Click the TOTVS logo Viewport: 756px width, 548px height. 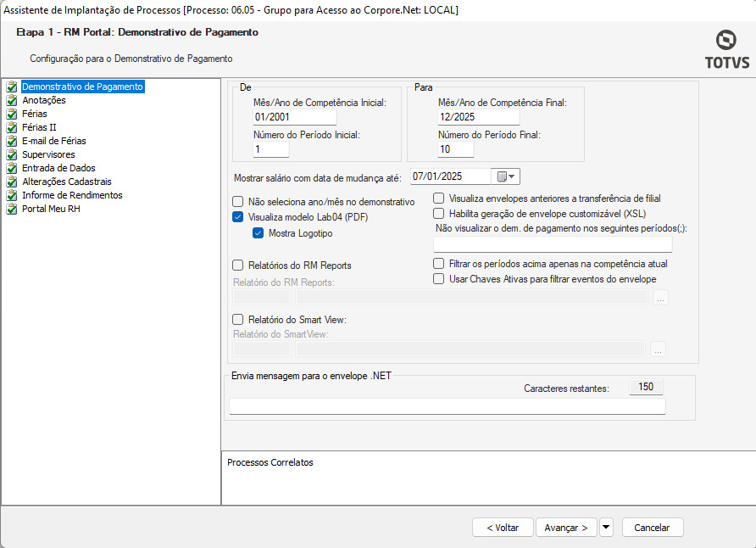pos(726,50)
